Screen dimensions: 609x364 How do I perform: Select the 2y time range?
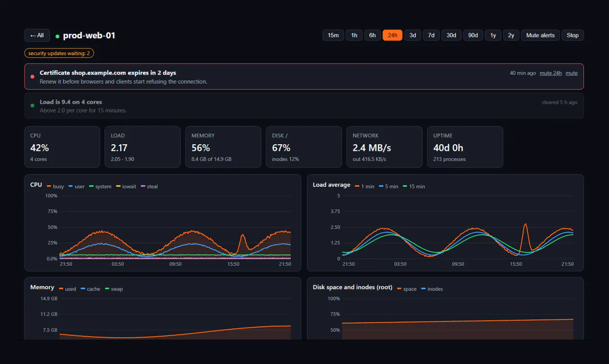click(x=511, y=35)
